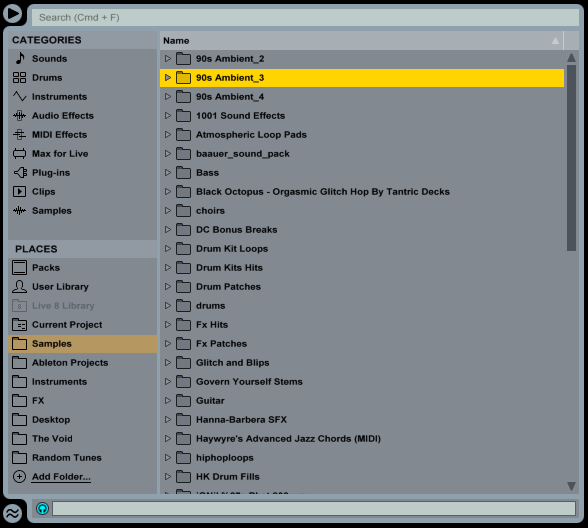Click the Add Folder plus icon

tap(20, 477)
